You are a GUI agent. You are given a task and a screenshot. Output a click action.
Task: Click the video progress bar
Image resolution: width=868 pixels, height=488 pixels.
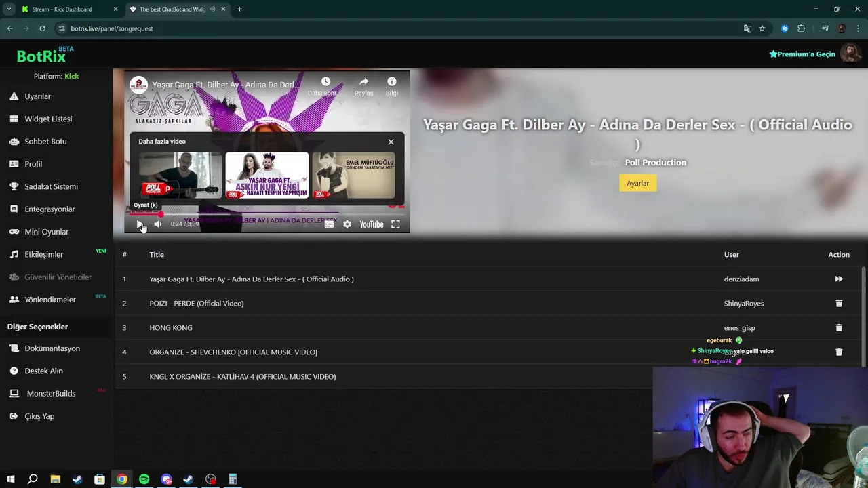click(x=267, y=214)
